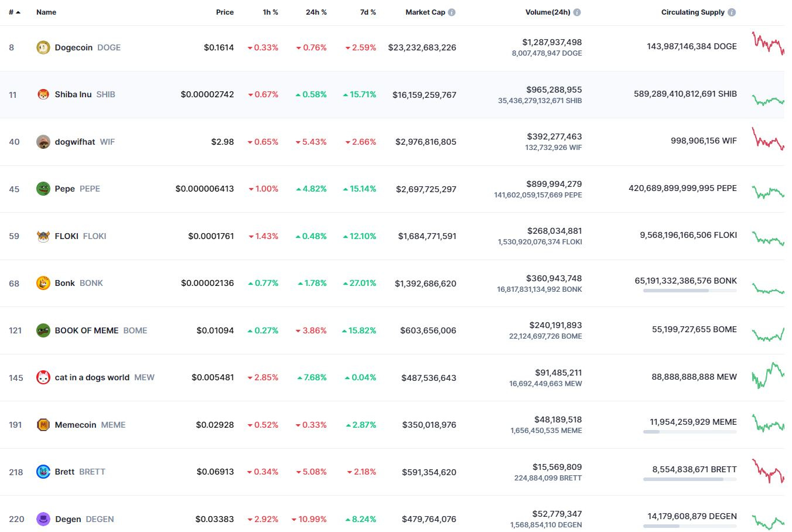This screenshot has width=792, height=532.
Task: Open the Shiba Inu SHIB page link
Action: (x=85, y=94)
